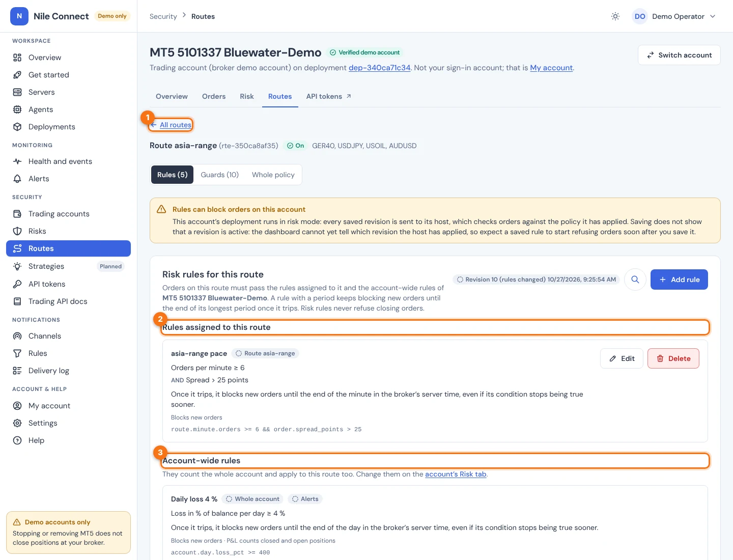Click the Get started rocket icon
This screenshot has height=560, width=733.
(17, 75)
